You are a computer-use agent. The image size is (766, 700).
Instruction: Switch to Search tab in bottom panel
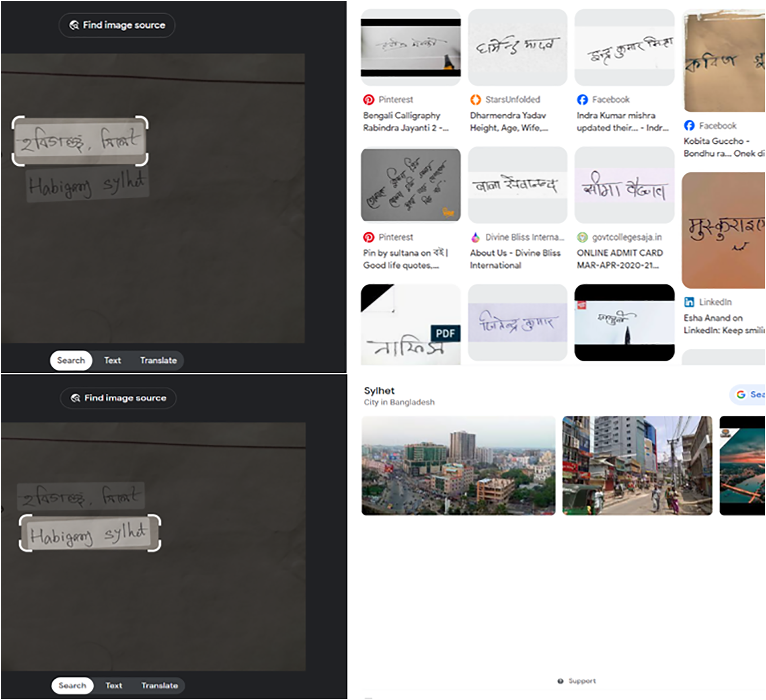[x=72, y=686]
